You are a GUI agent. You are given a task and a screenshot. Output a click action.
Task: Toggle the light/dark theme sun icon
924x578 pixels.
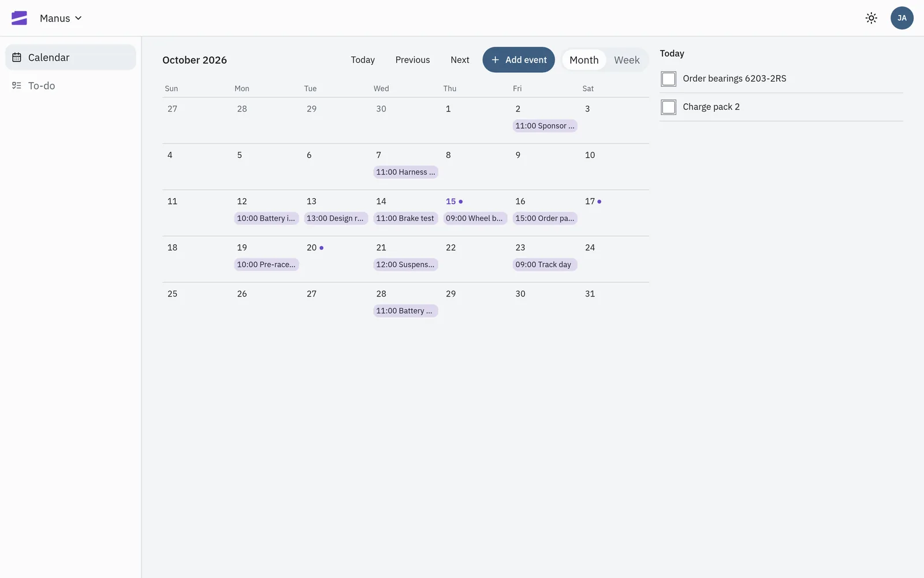point(871,18)
